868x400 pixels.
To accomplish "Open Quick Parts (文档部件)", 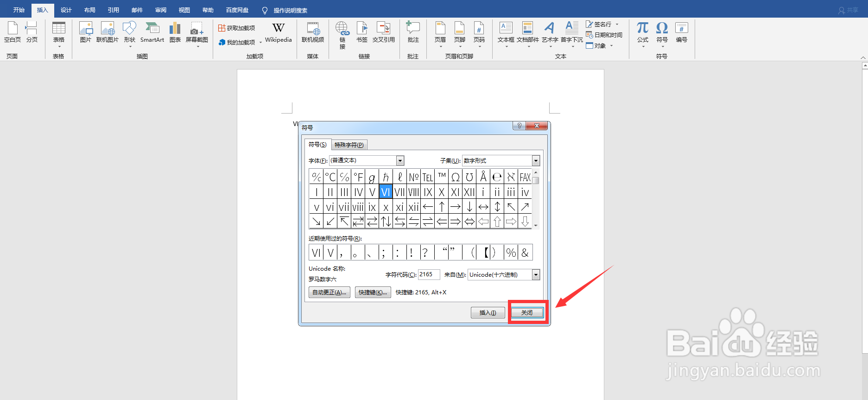I will pyautogui.click(x=528, y=34).
